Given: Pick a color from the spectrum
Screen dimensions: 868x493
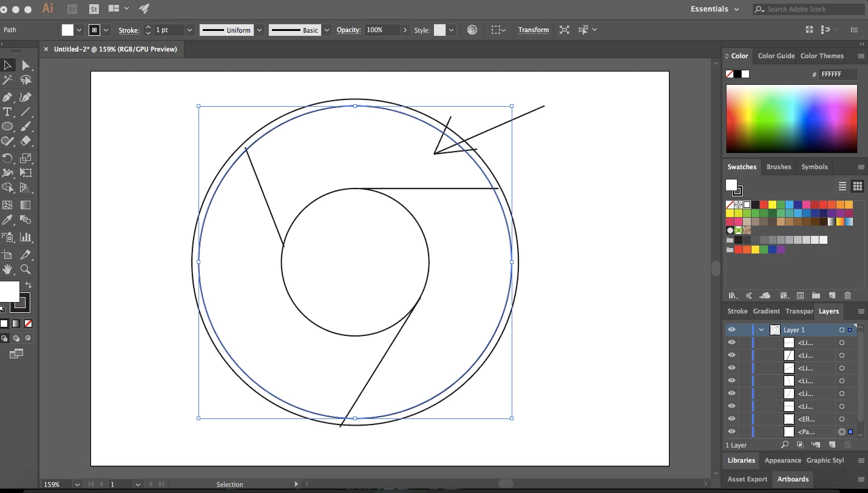Looking at the screenshot, I should (792, 118).
